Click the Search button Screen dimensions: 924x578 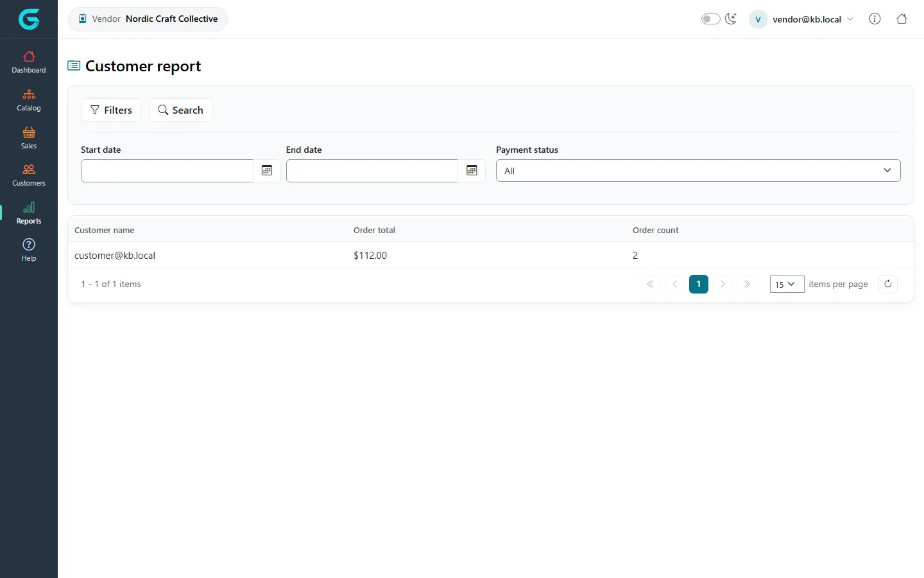(x=181, y=110)
